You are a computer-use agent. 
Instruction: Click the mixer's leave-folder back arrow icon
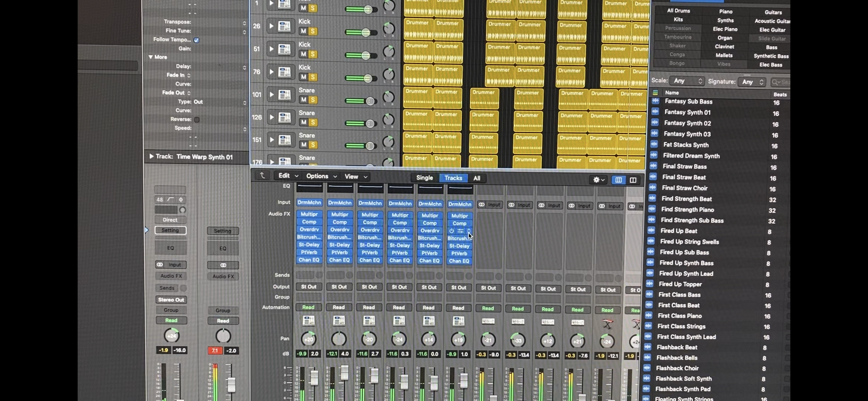click(x=263, y=176)
